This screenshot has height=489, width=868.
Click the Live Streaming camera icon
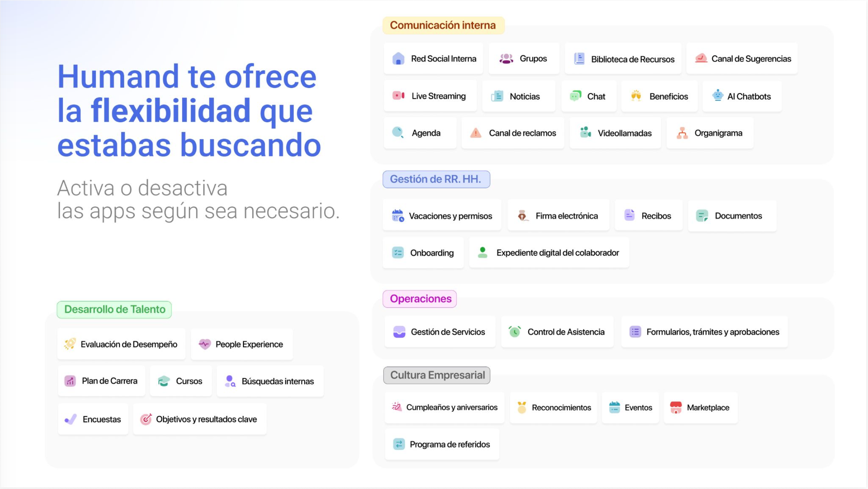[399, 95]
